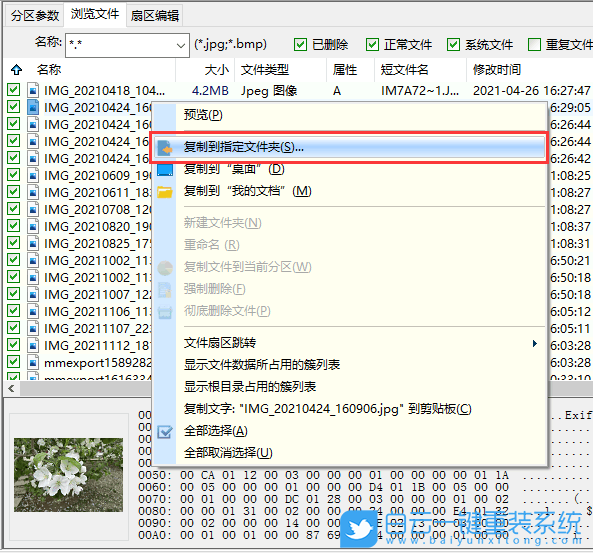Viewport: 593px width, 553px height.
Task: Choose 复制到指定文件夹(S)... menu item
Action: (x=349, y=147)
